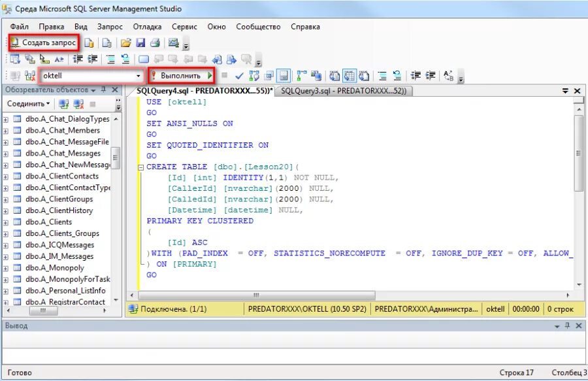The image size is (588, 381).
Task: Click the connect icon in Object Explorer toolbar
Action: [x=64, y=104]
